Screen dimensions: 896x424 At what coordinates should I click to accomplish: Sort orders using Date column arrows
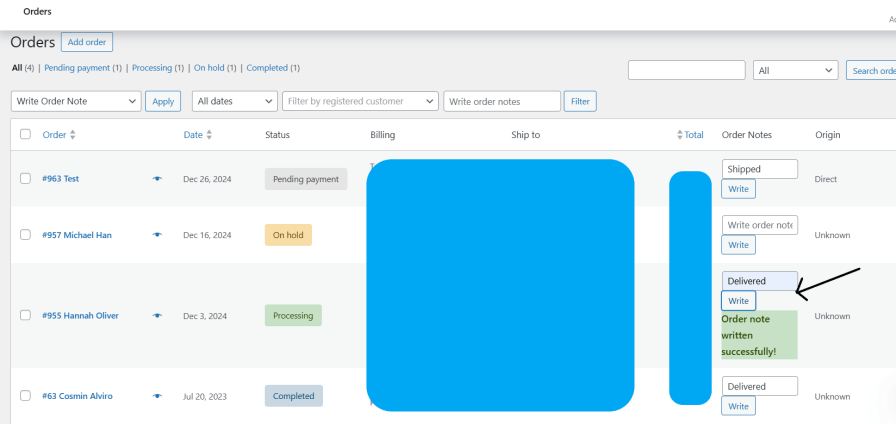[x=209, y=135]
